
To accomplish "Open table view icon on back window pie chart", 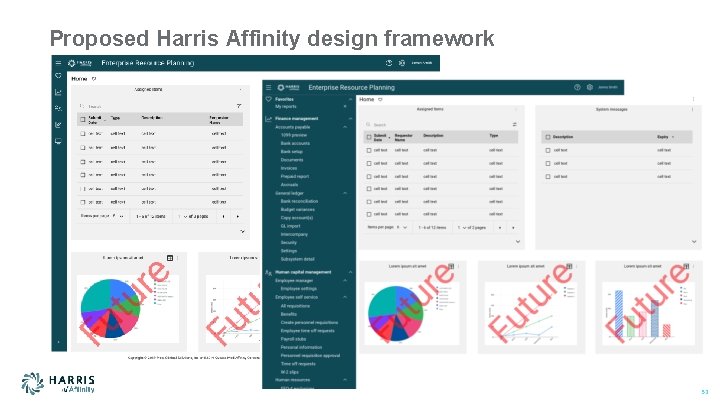I will pos(170,258).
